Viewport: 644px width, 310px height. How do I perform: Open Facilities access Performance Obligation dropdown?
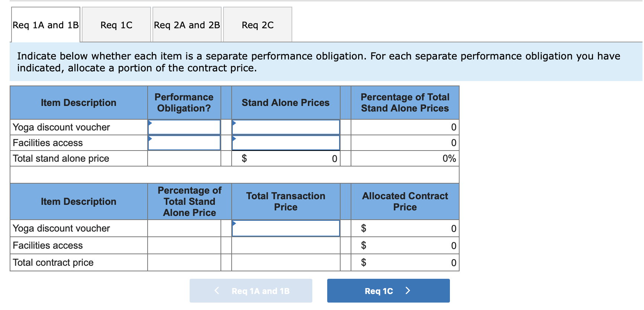click(184, 143)
